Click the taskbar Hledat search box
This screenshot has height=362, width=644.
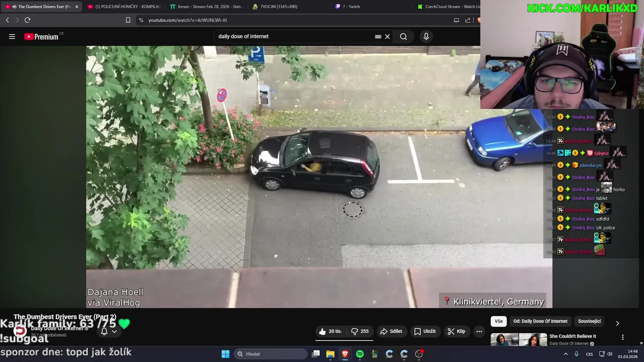click(271, 354)
